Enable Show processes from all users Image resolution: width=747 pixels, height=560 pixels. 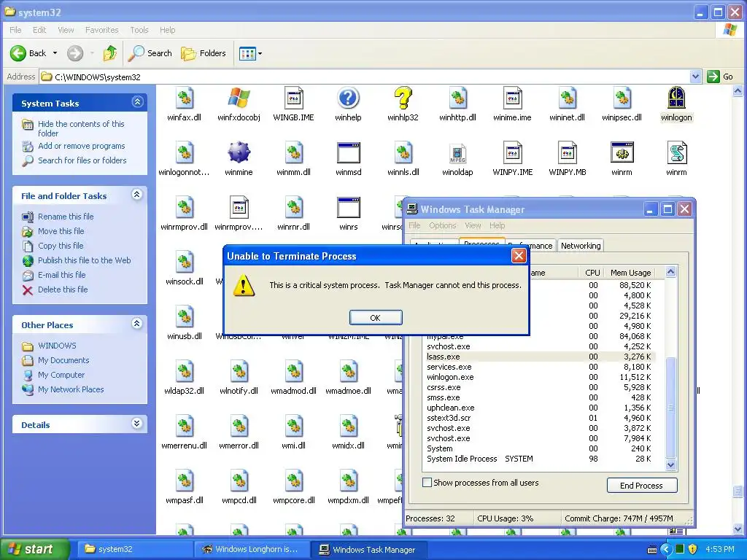pos(427,483)
